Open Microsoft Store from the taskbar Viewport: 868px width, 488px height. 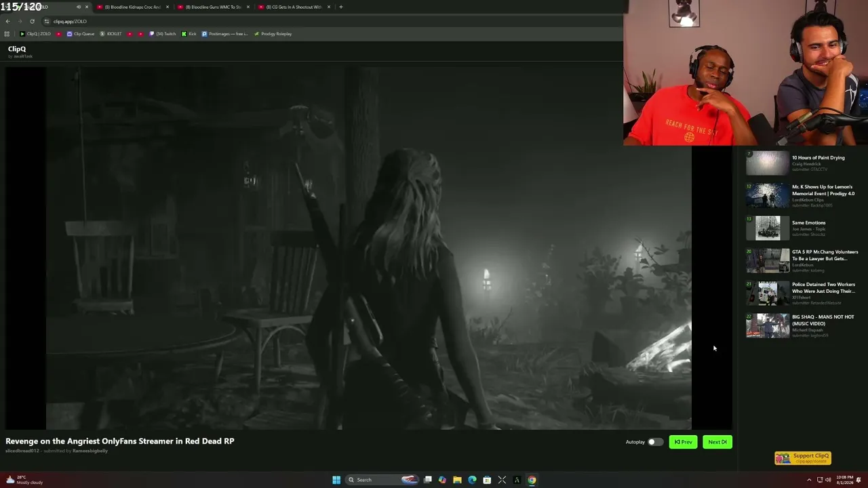click(x=487, y=480)
